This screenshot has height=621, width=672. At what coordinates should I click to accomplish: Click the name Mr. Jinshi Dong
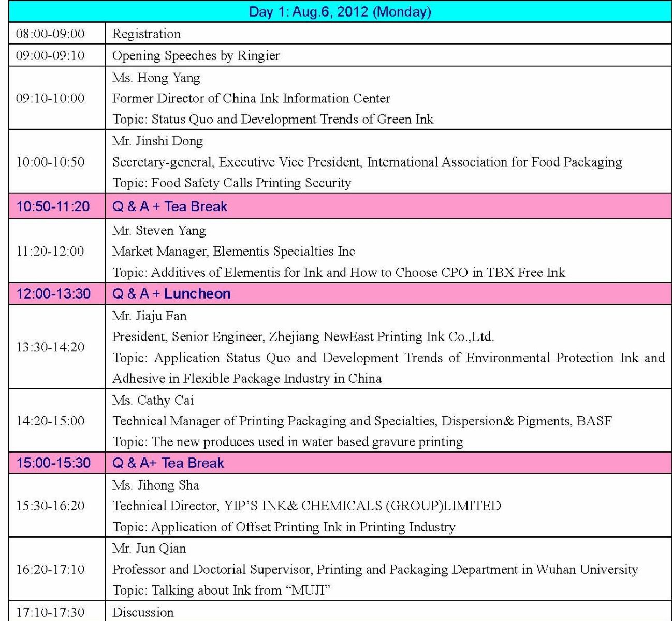(157, 141)
